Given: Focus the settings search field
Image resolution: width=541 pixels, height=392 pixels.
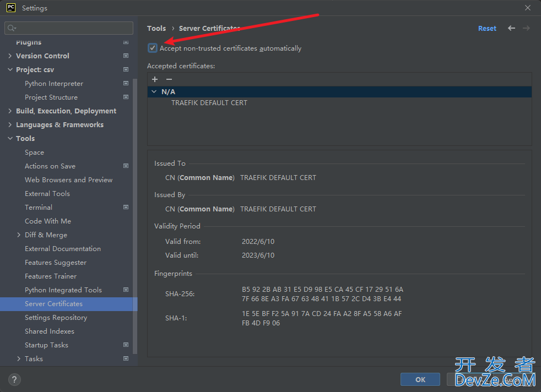Looking at the screenshot, I should [69, 28].
